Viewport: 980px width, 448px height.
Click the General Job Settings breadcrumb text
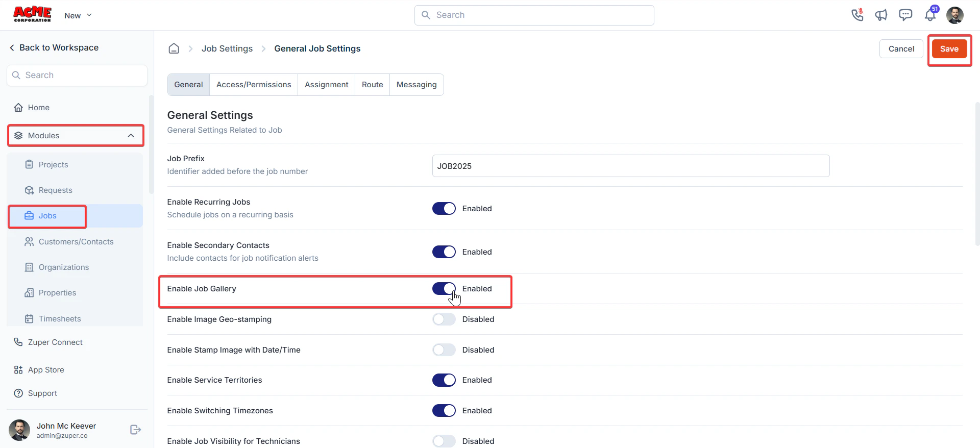pos(317,48)
